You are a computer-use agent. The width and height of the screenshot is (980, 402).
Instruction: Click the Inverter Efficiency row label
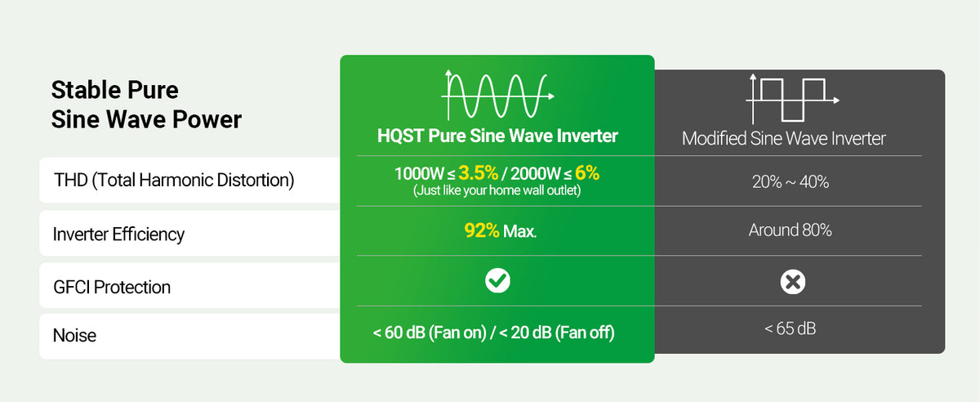pos(118,234)
